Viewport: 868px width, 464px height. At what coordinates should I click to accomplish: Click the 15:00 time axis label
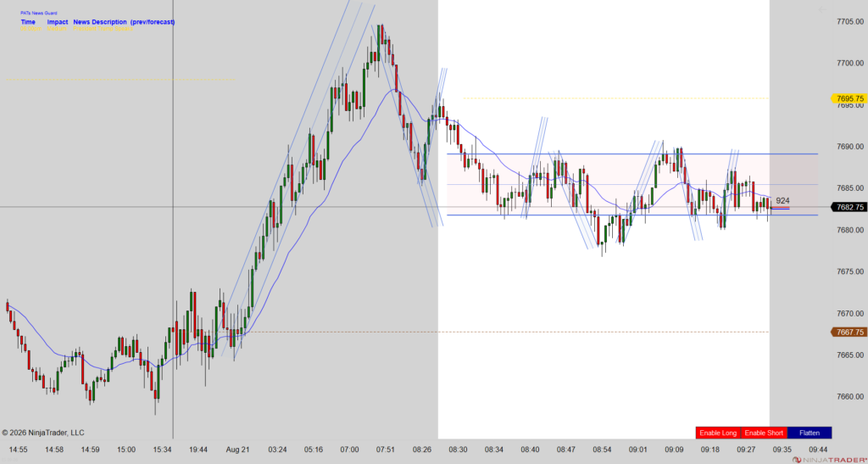pos(126,449)
